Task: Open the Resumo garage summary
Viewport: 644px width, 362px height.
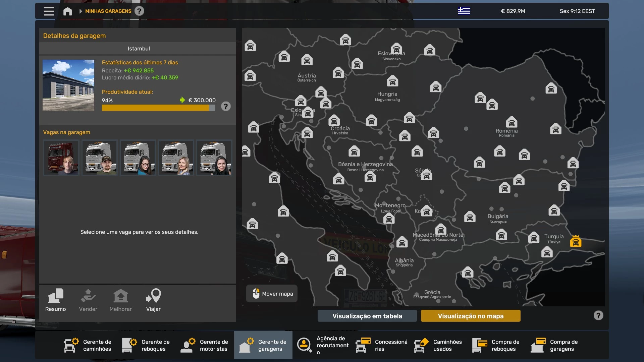Action: [56, 300]
